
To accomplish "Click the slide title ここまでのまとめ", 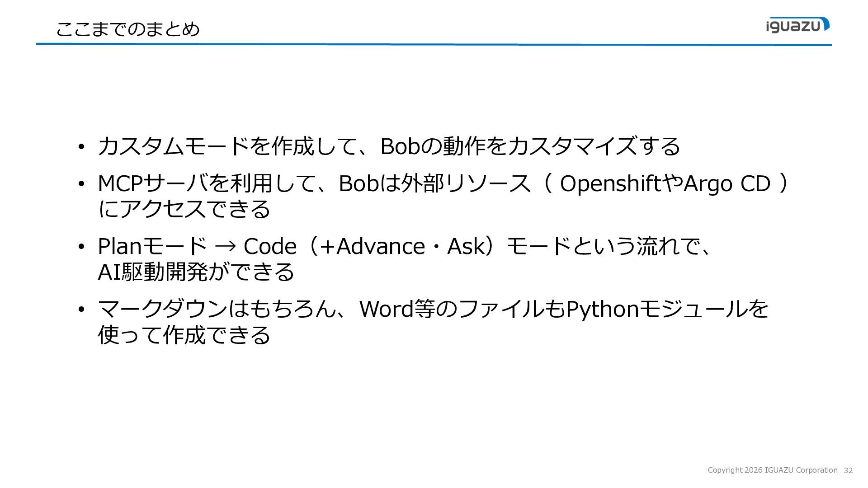I will 127,29.
